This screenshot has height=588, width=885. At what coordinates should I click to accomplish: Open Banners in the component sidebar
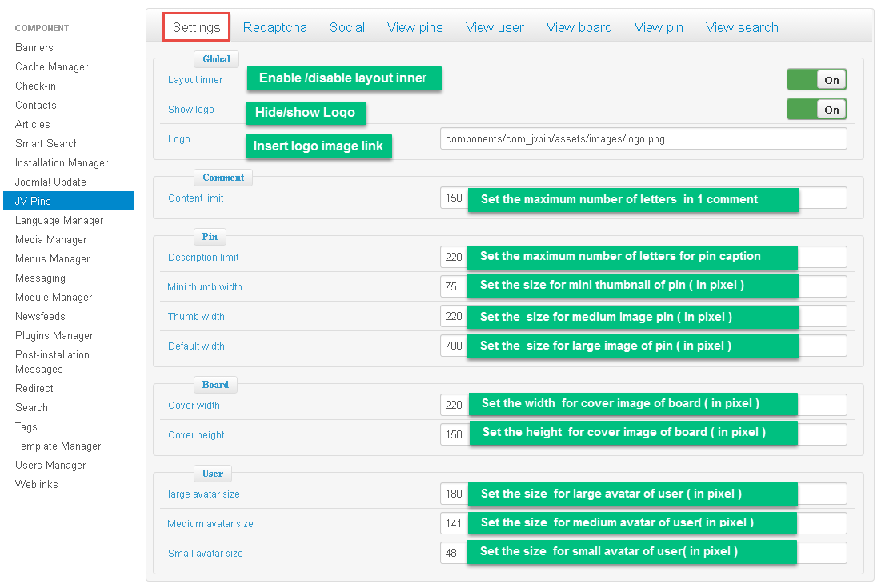pyautogui.click(x=34, y=47)
